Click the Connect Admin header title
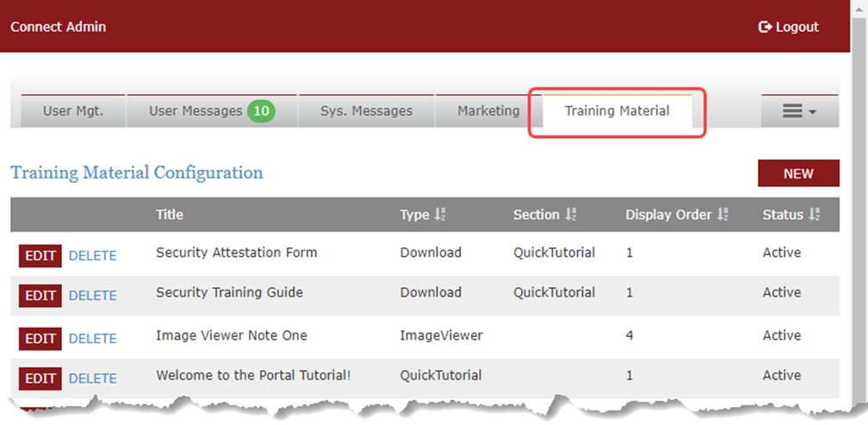This screenshot has width=868, height=425. click(x=59, y=27)
